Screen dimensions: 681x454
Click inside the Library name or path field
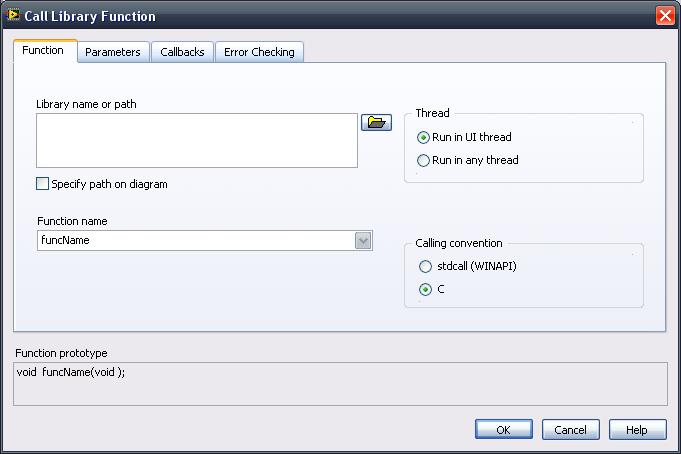196,140
